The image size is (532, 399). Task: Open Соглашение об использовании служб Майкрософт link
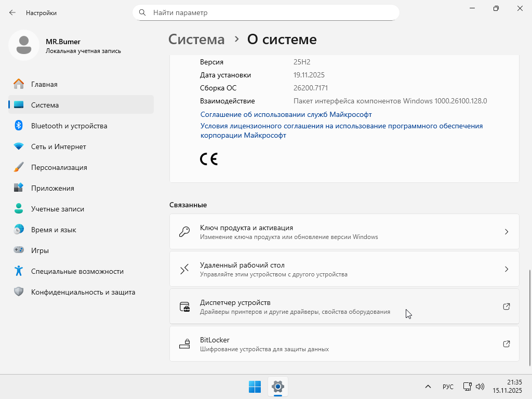click(286, 114)
